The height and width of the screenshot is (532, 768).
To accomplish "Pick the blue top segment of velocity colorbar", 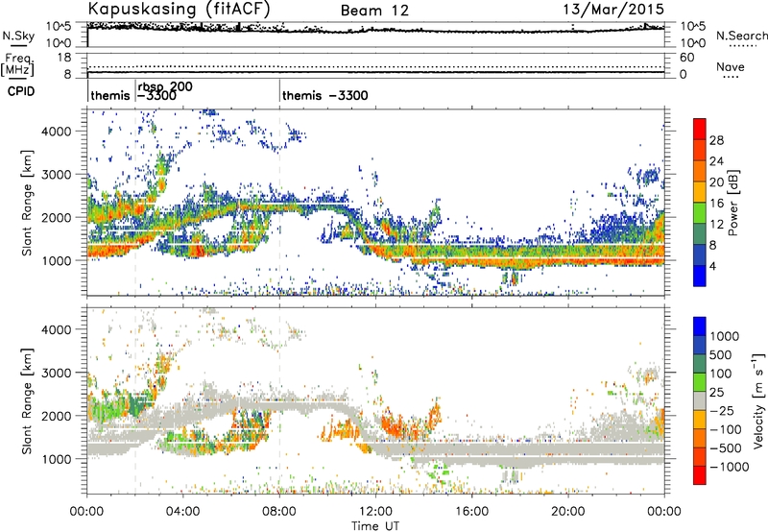I will coord(700,326).
